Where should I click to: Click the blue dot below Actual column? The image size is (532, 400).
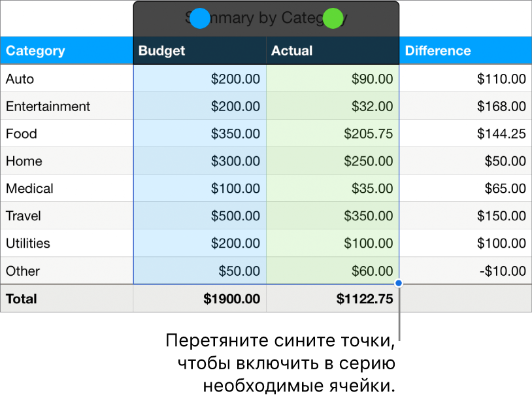coord(397,282)
